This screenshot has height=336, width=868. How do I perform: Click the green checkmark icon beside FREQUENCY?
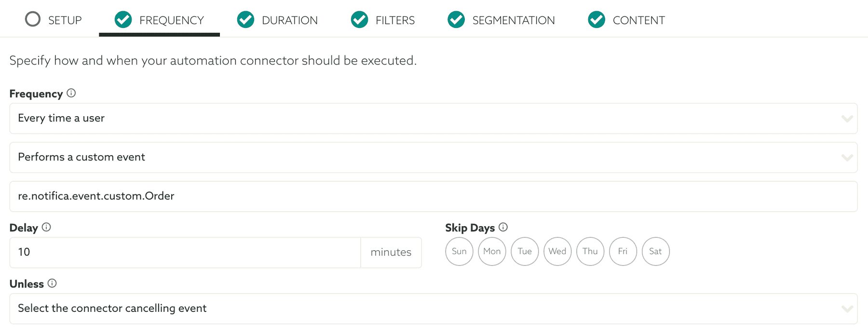123,20
